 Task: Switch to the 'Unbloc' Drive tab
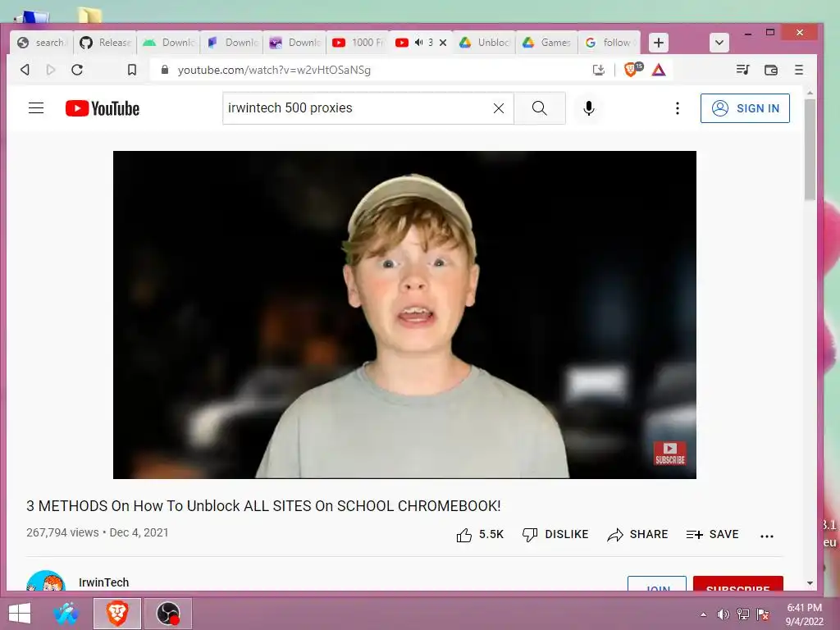(x=484, y=43)
